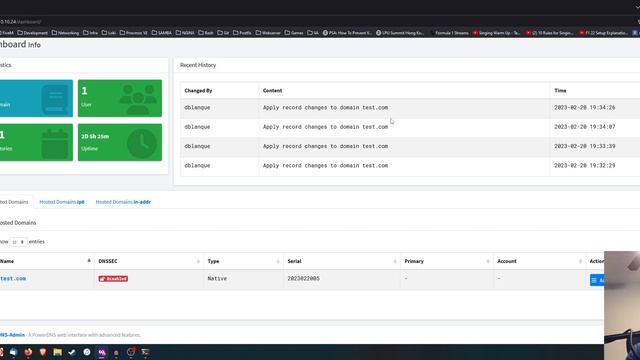Sort the table by Serial column arrow
The height and width of the screenshot is (360, 640).
(395, 261)
